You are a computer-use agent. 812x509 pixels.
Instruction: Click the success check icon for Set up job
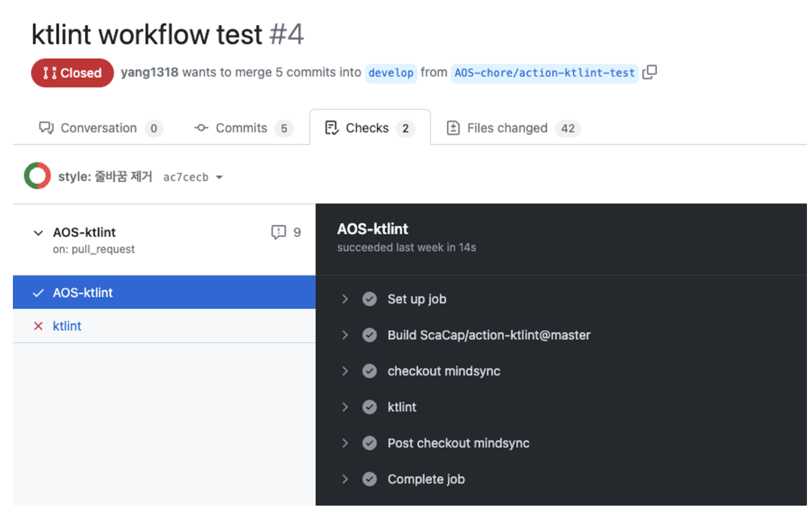click(370, 299)
